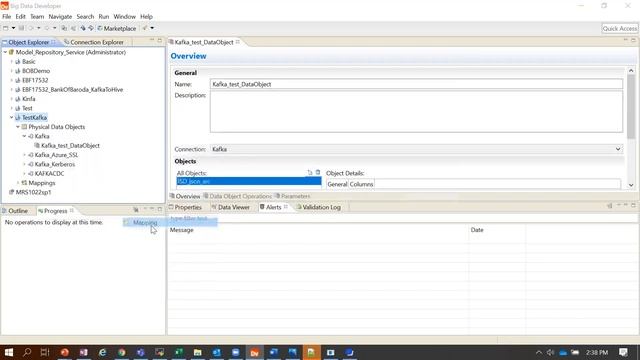Viewport: 640px width, 360px height.
Task: Open the File menu
Action: click(7, 17)
